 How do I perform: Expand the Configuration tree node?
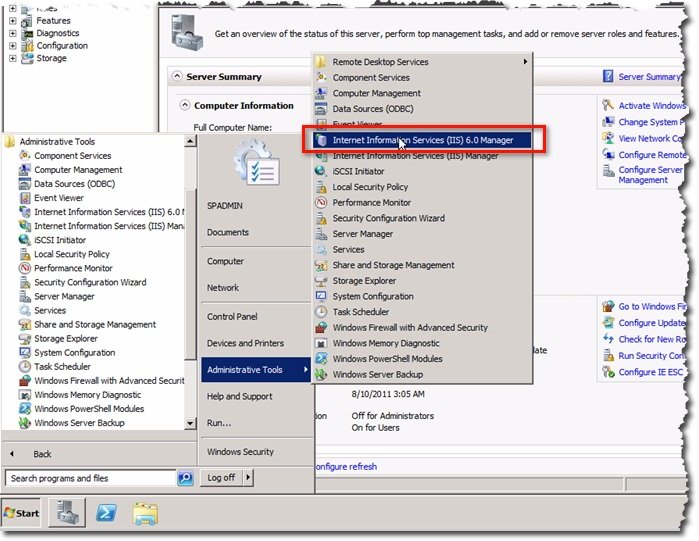12,45
